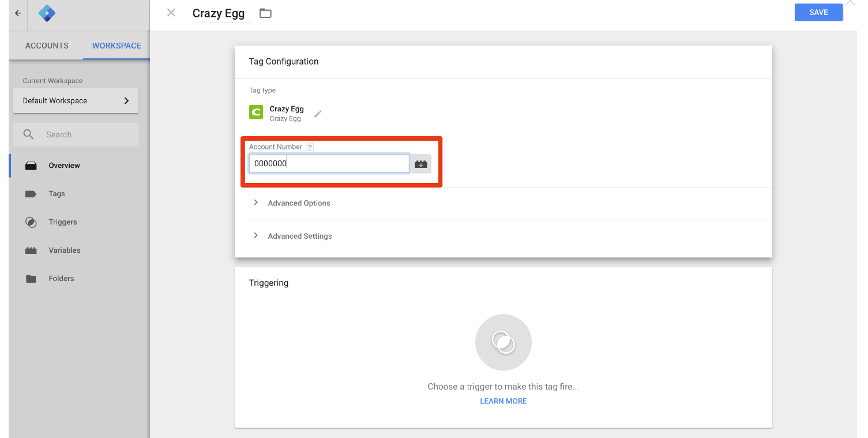Click the large trigger circle icon

(503, 342)
